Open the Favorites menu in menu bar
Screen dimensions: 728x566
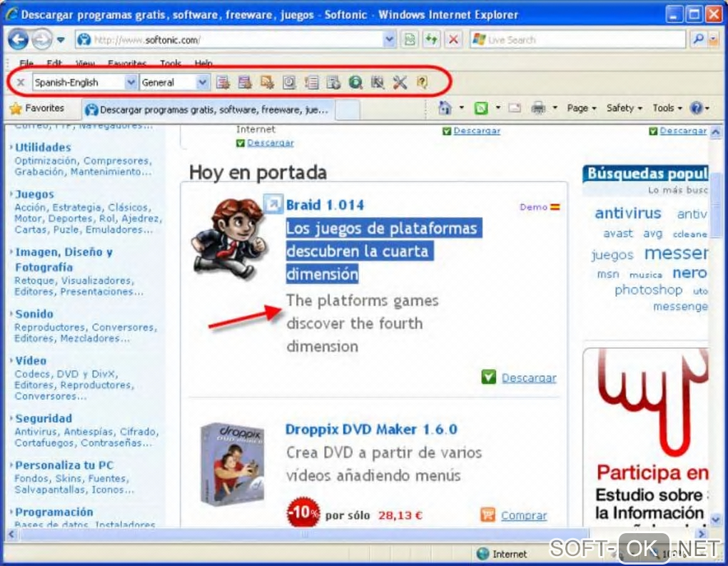point(127,63)
